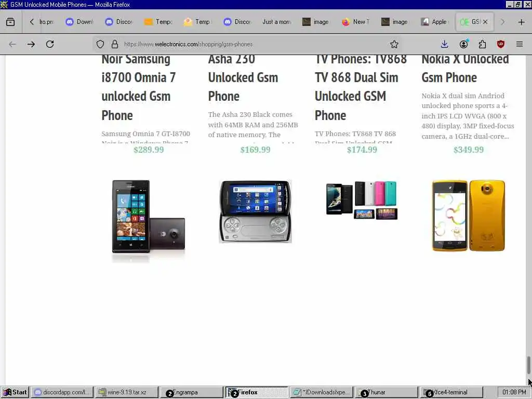Switch to the Apple tab

pyautogui.click(x=435, y=22)
